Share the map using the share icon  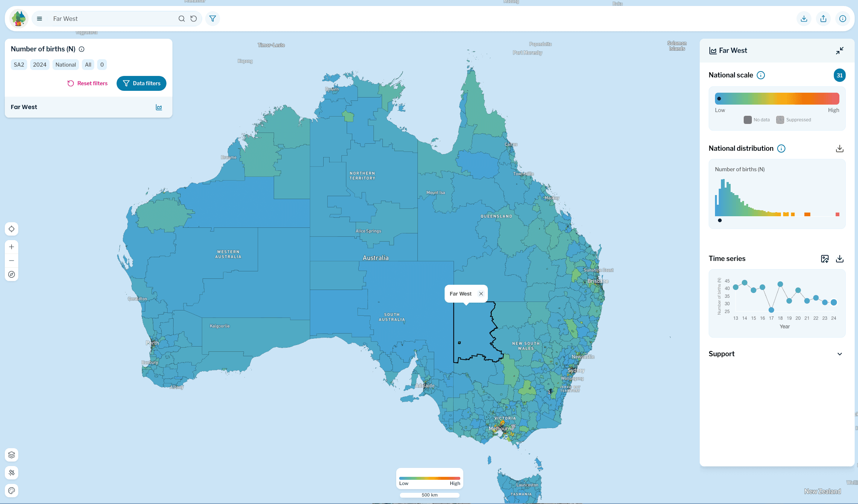click(823, 18)
